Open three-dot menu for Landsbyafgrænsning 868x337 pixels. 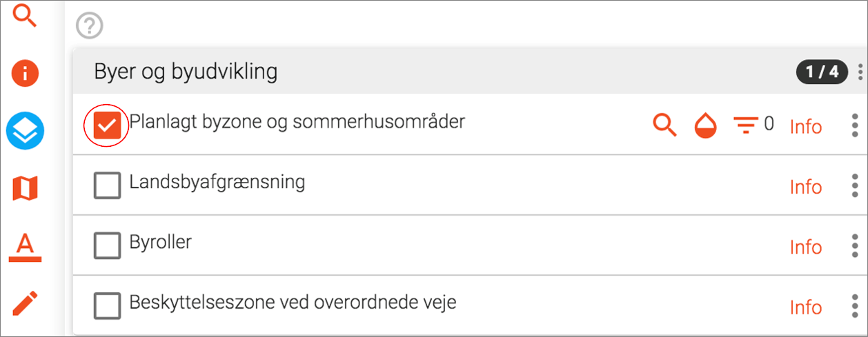[855, 186]
